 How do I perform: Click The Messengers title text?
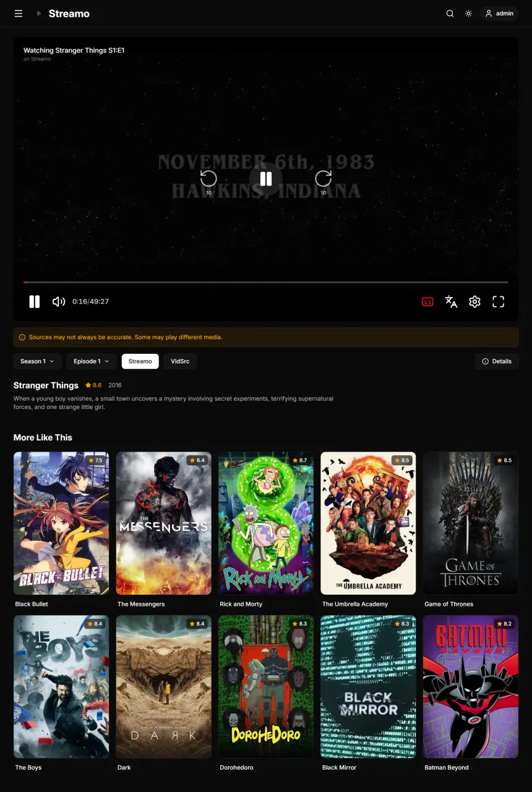[141, 604]
